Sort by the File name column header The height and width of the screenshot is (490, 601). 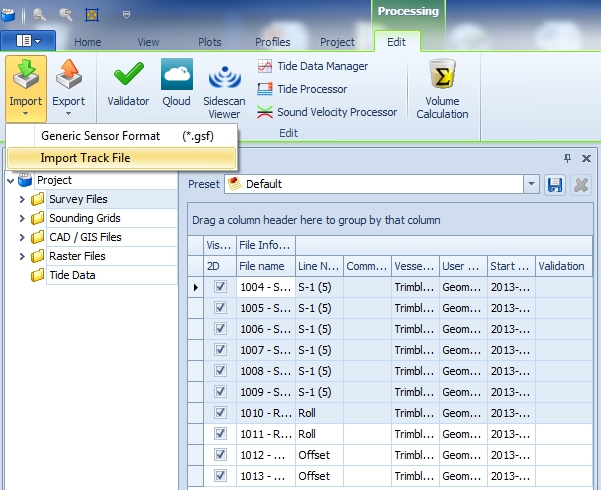click(262, 266)
